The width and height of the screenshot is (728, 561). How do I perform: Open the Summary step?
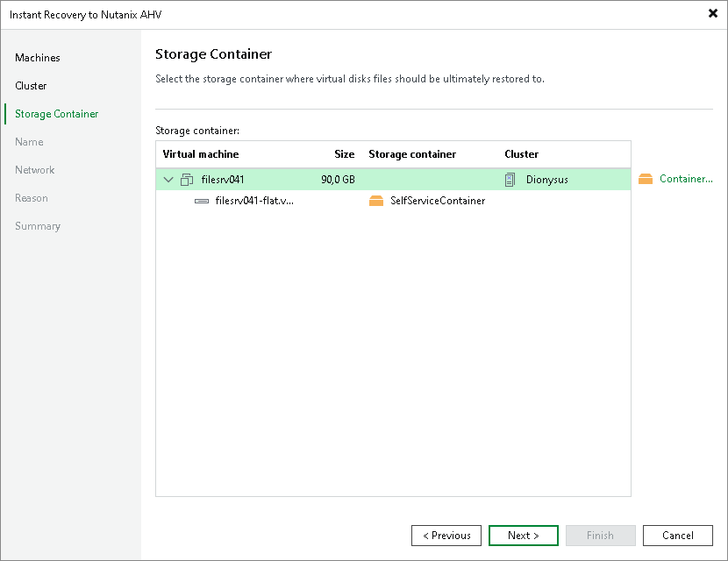click(38, 226)
